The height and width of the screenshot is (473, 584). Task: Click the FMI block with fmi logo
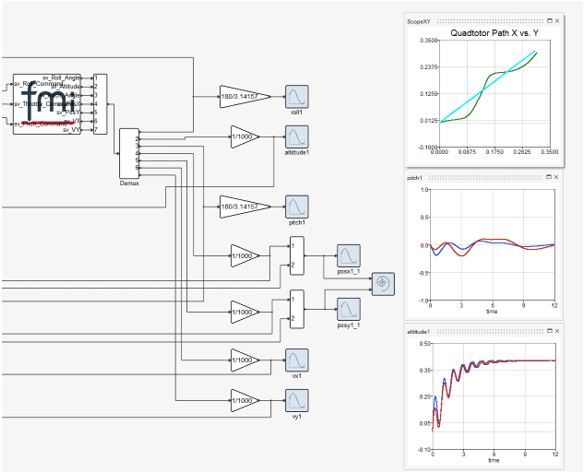[x=47, y=104]
